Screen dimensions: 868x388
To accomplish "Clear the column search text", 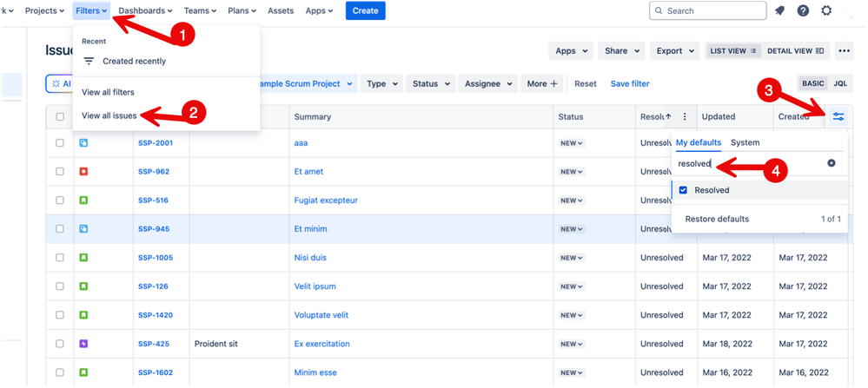I will pos(832,163).
